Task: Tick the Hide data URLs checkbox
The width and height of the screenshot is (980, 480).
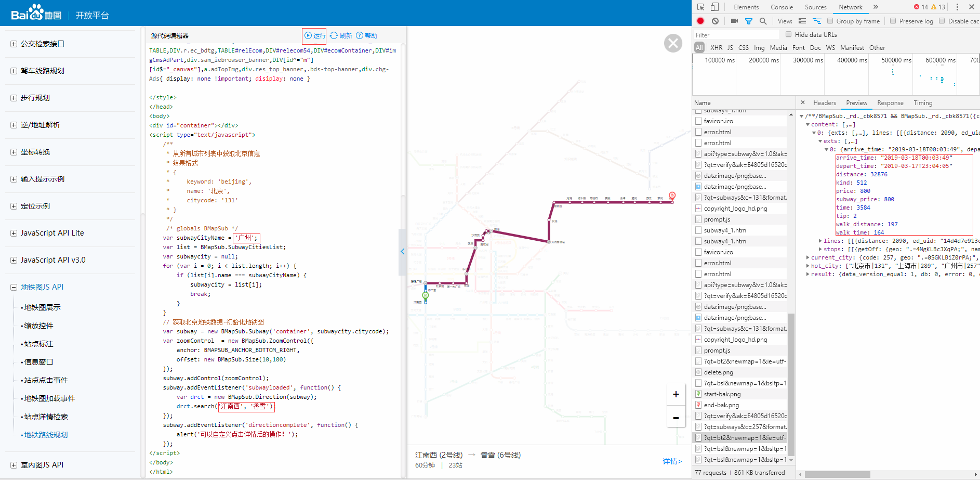Action: [789, 34]
